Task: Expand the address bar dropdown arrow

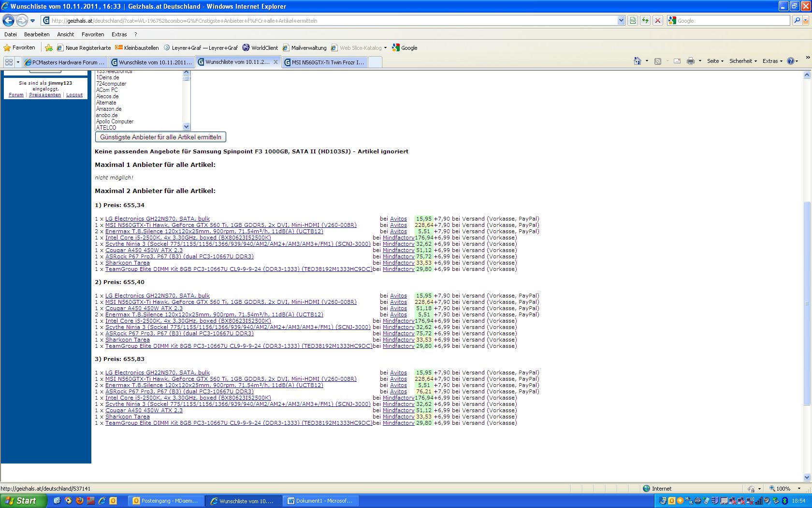Action: pyautogui.click(x=621, y=20)
